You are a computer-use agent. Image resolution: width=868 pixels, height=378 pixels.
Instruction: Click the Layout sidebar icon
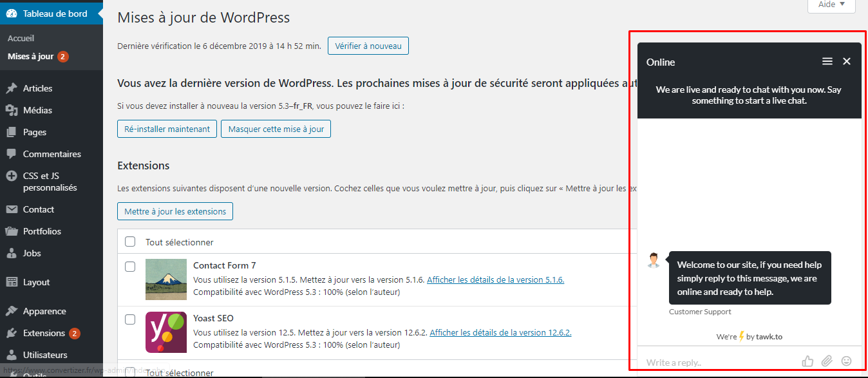click(x=12, y=282)
